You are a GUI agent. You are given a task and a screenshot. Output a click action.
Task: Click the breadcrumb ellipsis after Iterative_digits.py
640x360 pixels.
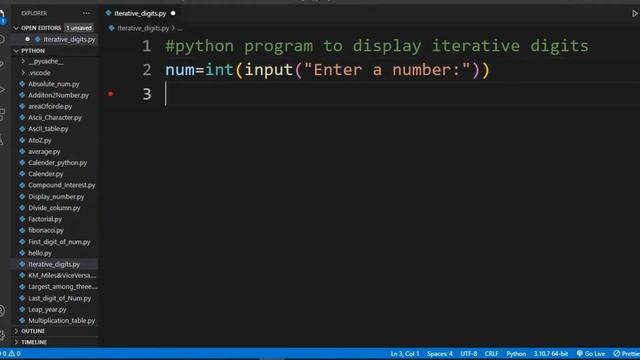(x=180, y=29)
